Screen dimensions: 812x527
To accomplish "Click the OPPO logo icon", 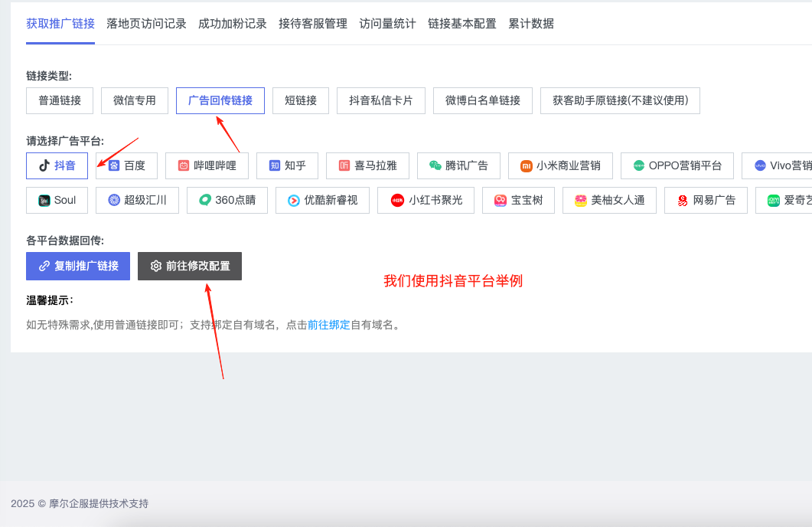I will point(639,165).
